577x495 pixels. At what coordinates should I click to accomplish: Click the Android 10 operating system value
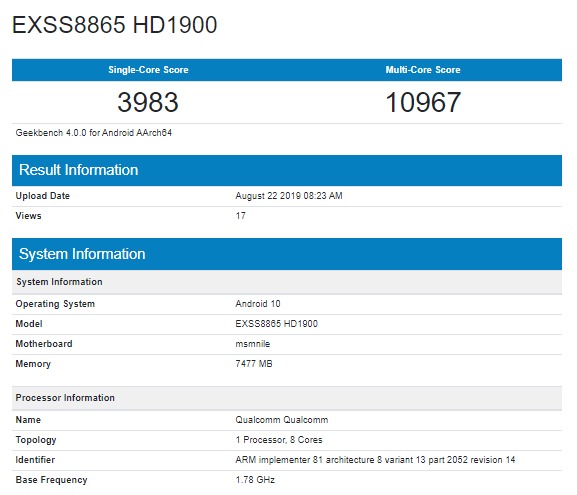(258, 304)
